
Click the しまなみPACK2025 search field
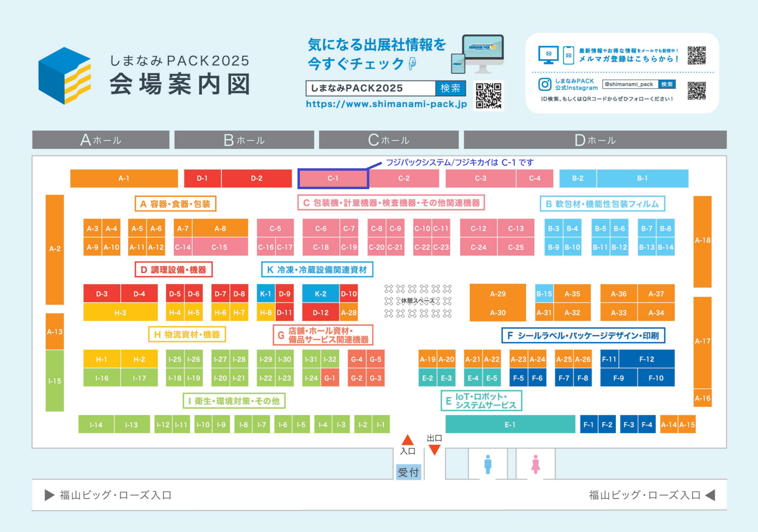pos(371,88)
